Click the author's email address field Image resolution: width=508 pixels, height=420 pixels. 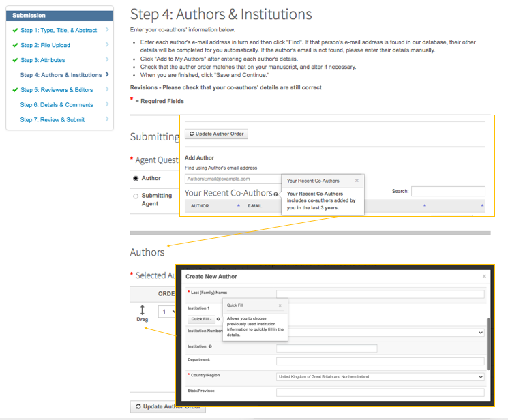click(x=233, y=179)
